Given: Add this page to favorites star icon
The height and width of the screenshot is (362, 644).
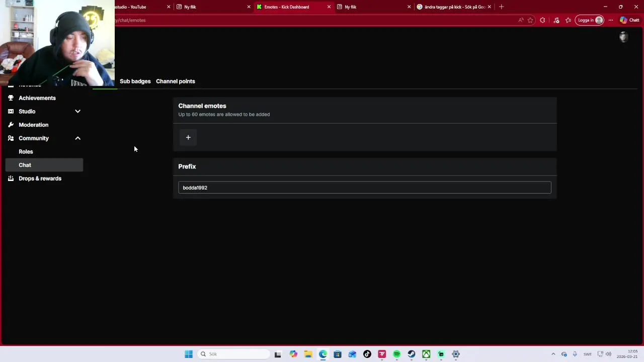Looking at the screenshot, I should click(530, 20).
